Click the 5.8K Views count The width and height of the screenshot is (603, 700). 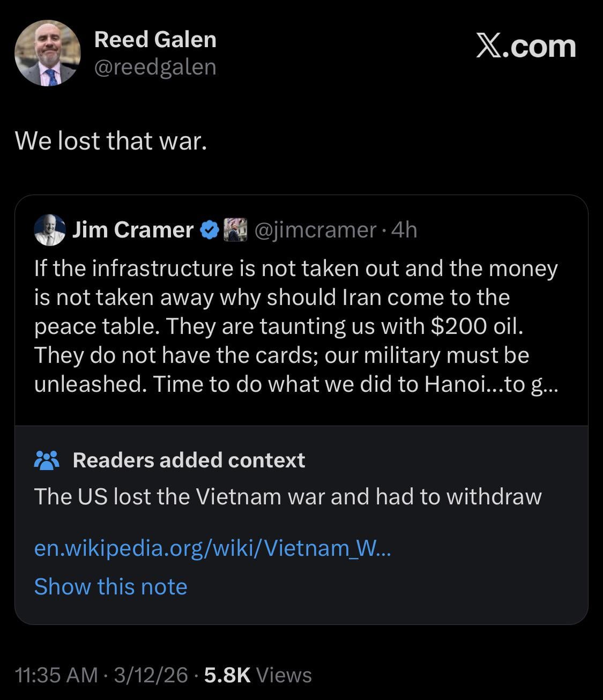(x=258, y=675)
